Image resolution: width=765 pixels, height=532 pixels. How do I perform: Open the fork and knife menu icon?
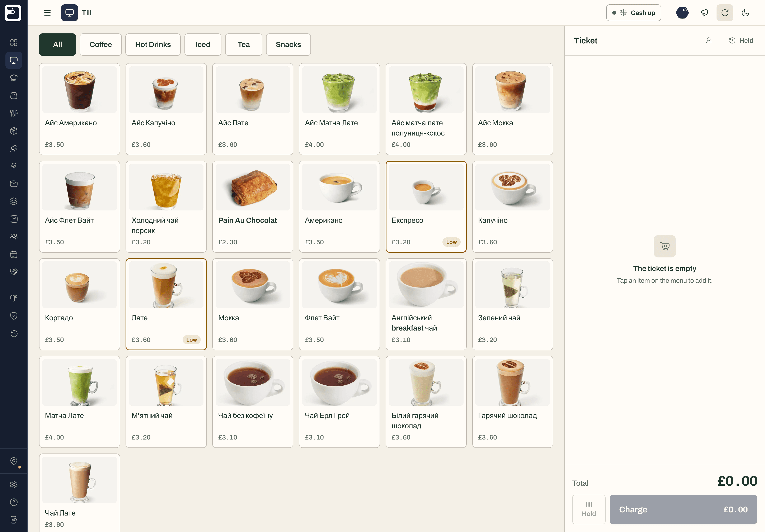click(14, 113)
